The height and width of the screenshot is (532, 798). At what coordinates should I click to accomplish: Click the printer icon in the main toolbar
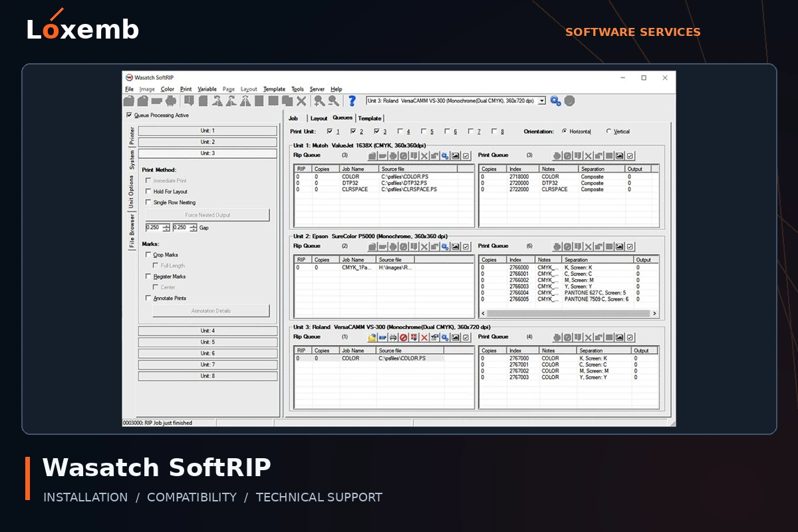pos(171,100)
